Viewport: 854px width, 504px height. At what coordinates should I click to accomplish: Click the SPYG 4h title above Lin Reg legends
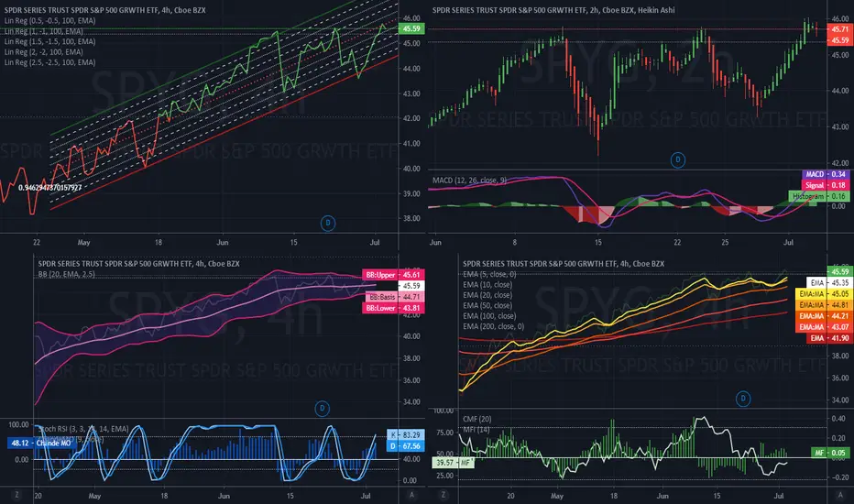105,10
